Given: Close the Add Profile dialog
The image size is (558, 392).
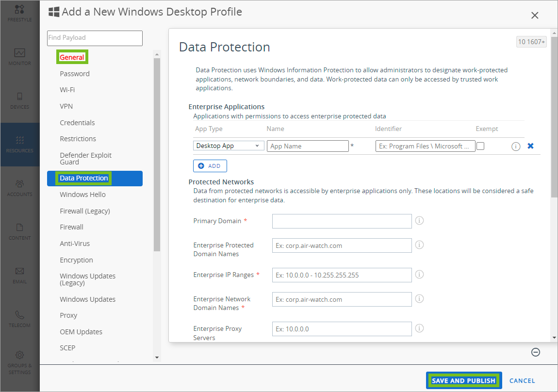Looking at the screenshot, I should (535, 16).
